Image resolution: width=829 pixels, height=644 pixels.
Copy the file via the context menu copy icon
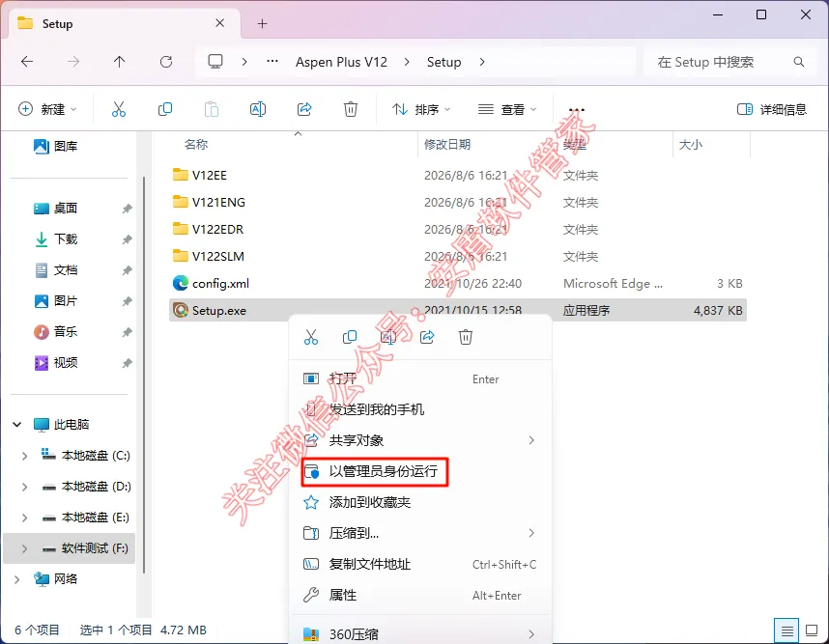pos(350,337)
